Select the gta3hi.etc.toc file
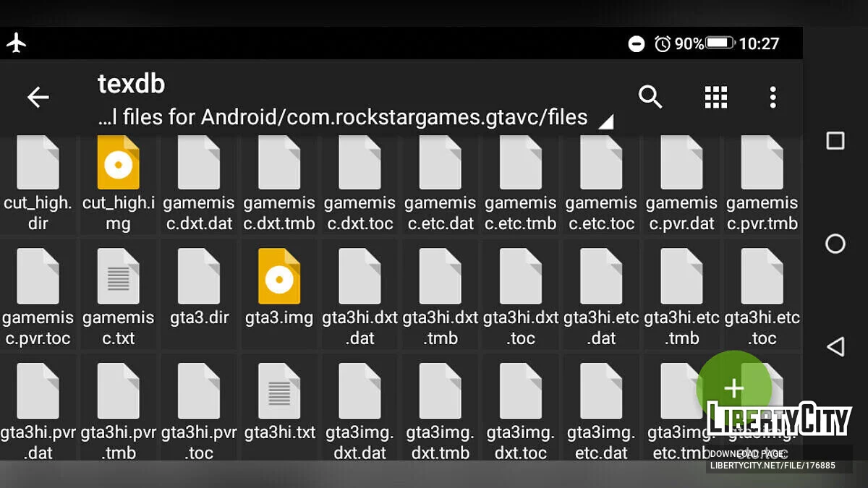The image size is (868, 488). [762, 277]
